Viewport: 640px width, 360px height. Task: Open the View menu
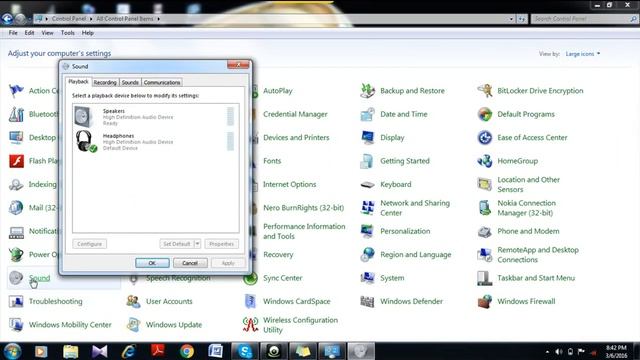(x=47, y=33)
